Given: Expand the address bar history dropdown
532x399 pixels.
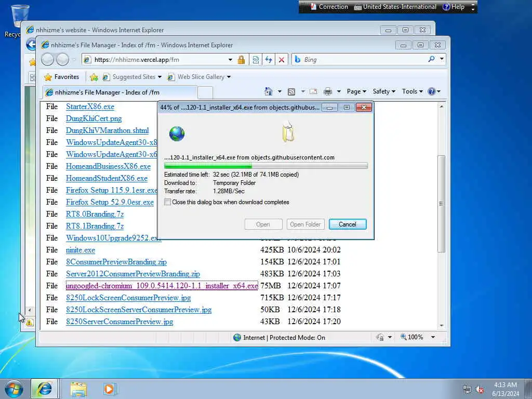Looking at the screenshot, I should 230,60.
